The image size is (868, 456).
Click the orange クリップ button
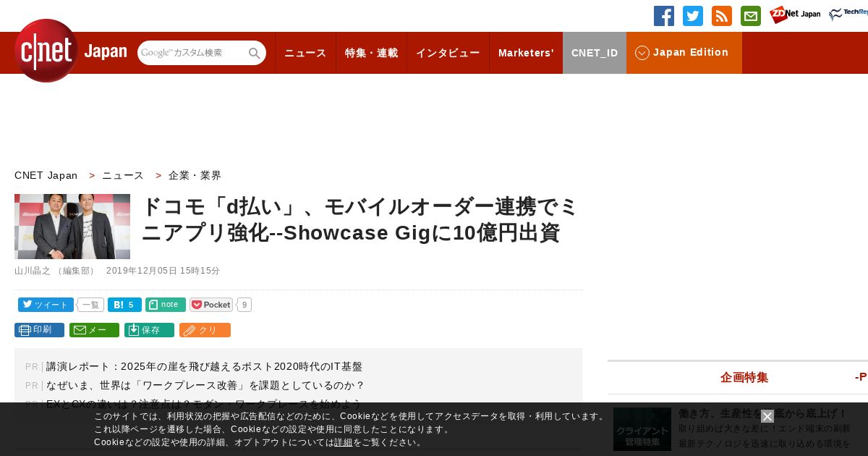coord(205,330)
